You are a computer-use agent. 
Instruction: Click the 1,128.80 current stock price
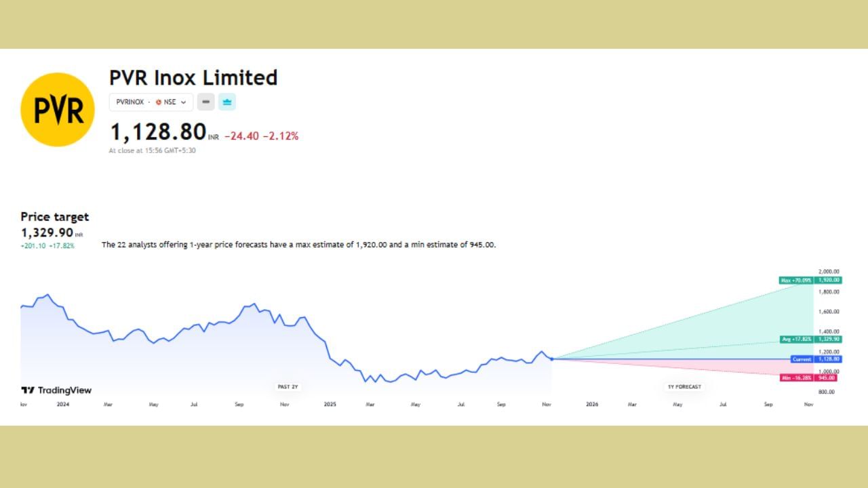coord(158,131)
